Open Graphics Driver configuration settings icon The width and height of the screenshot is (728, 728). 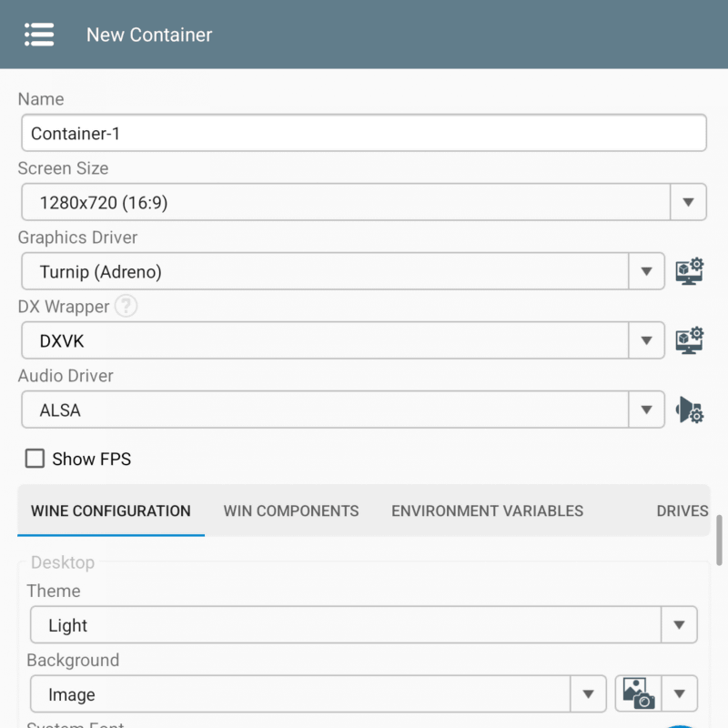(689, 271)
